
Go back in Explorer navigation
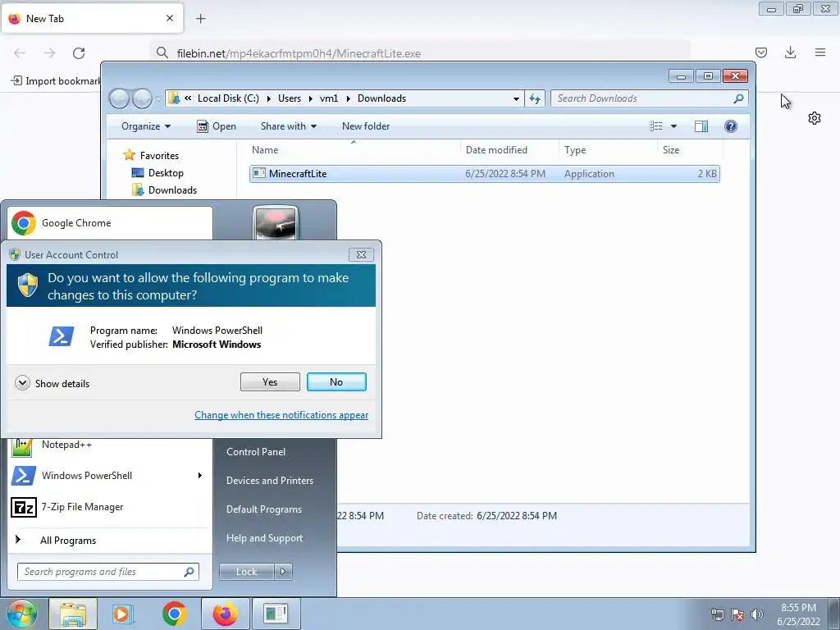[119, 98]
